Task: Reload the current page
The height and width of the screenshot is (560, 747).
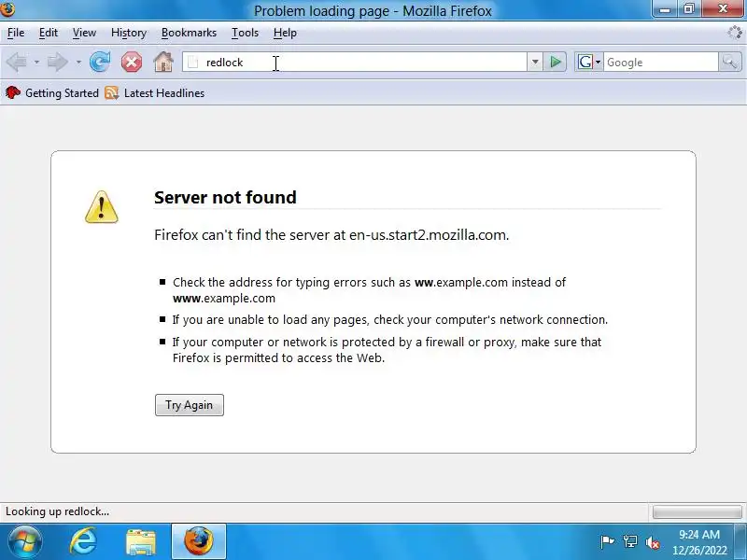Action: 100,62
